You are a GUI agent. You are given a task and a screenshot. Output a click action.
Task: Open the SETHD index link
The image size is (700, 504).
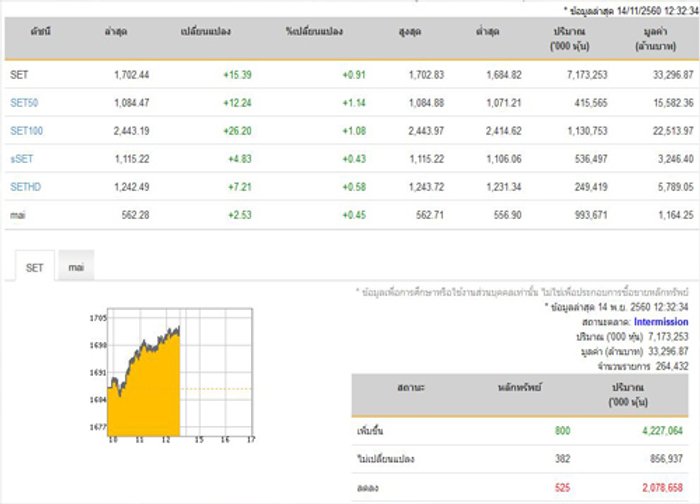[25, 187]
